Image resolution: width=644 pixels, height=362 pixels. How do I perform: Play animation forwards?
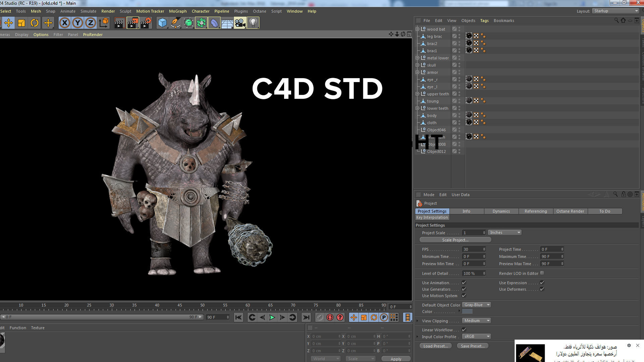click(x=272, y=317)
